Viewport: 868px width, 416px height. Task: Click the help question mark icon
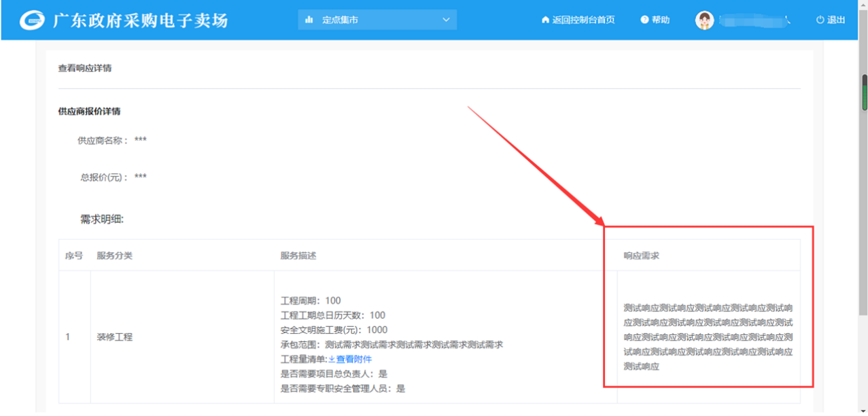pos(644,20)
